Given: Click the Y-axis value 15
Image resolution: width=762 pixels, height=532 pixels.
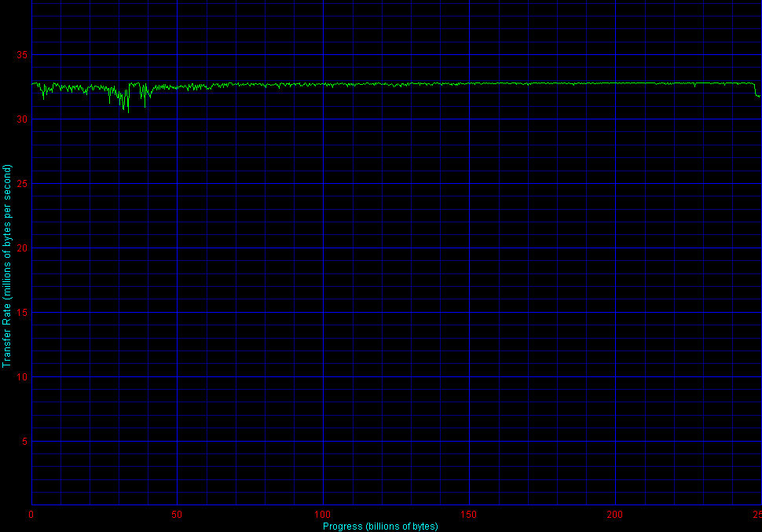Looking at the screenshot, I should (22, 313).
